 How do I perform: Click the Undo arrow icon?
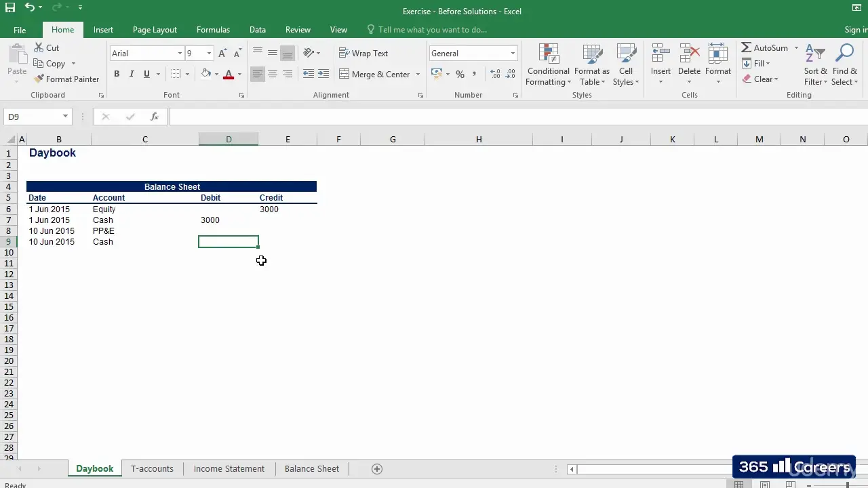[30, 7]
